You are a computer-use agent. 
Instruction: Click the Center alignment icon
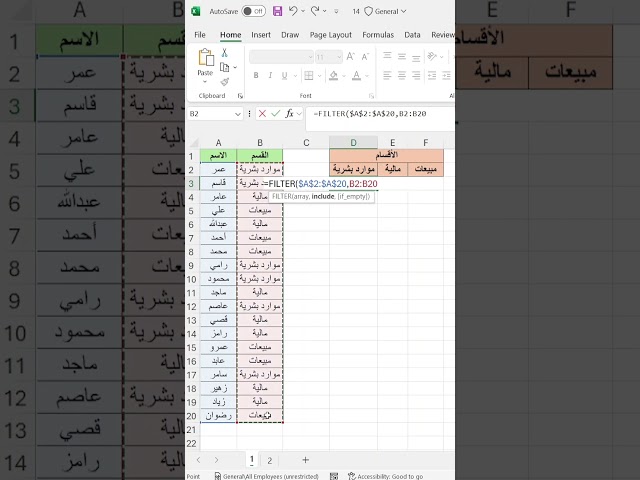(402, 76)
